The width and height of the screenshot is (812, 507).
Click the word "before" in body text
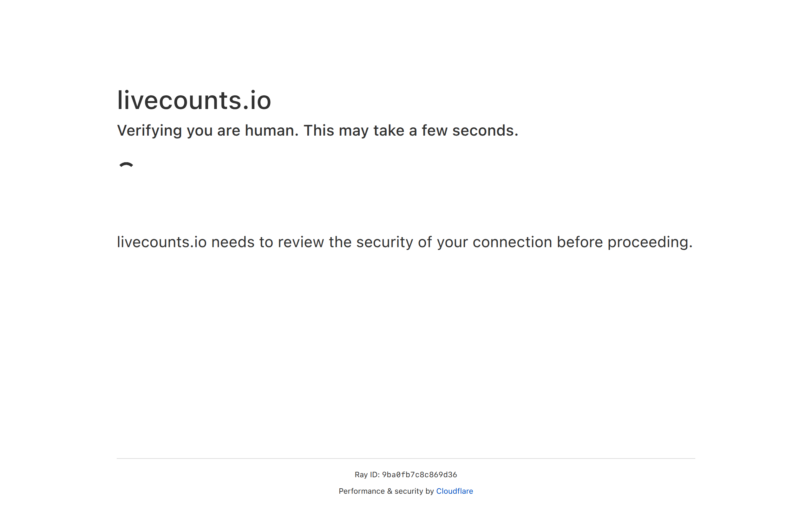click(580, 242)
